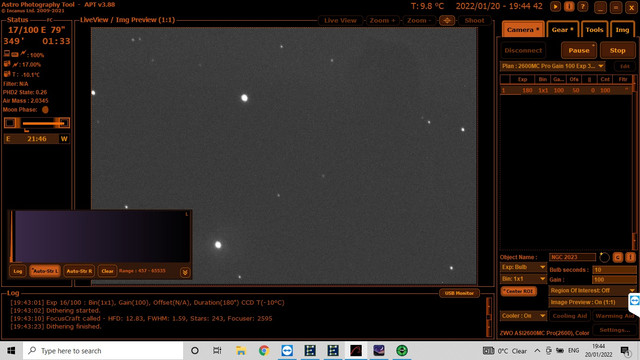
Task: Click the plan list vertical scrollbar
Action: click(634, 162)
